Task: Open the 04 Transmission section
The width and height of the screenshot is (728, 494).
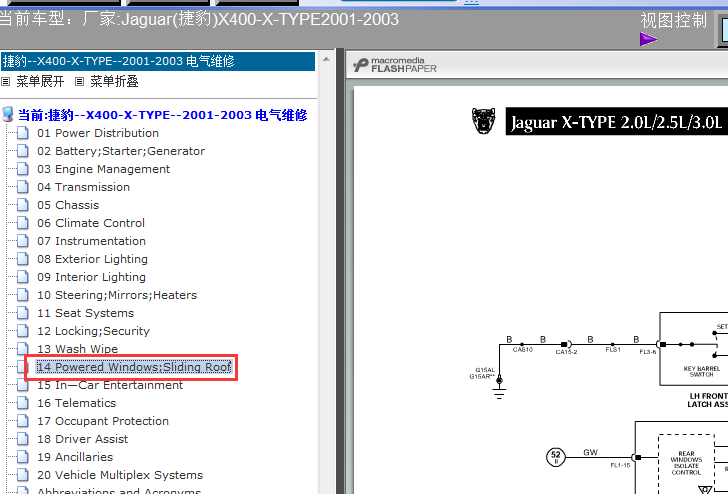Action: (84, 187)
